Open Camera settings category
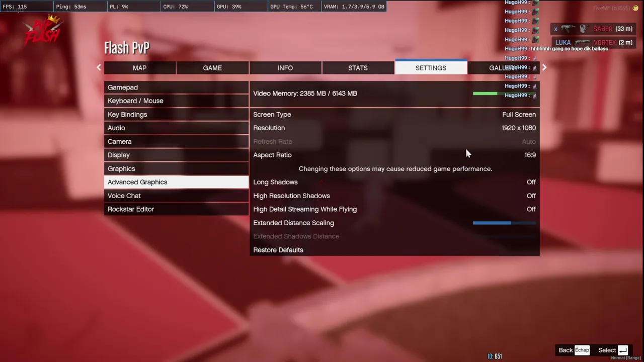 (176, 142)
